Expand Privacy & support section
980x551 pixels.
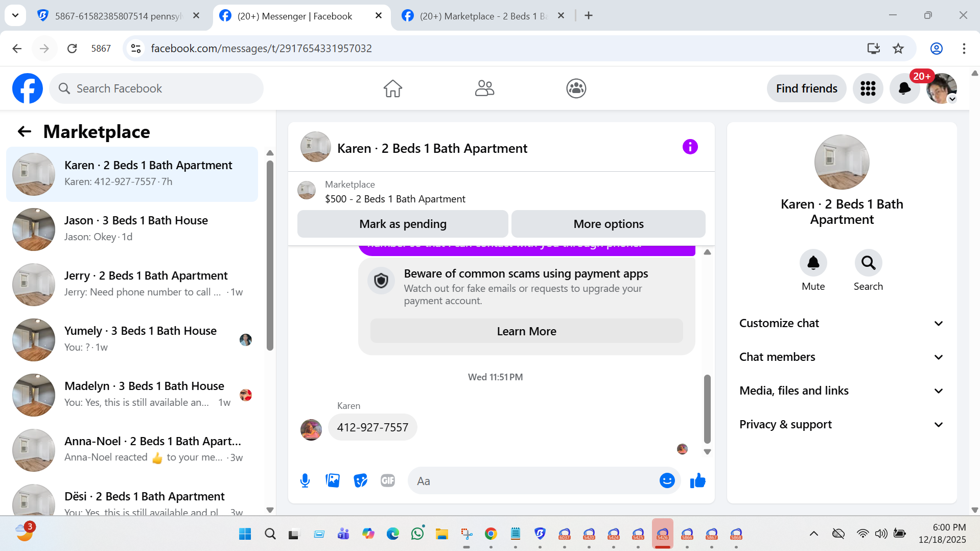842,425
